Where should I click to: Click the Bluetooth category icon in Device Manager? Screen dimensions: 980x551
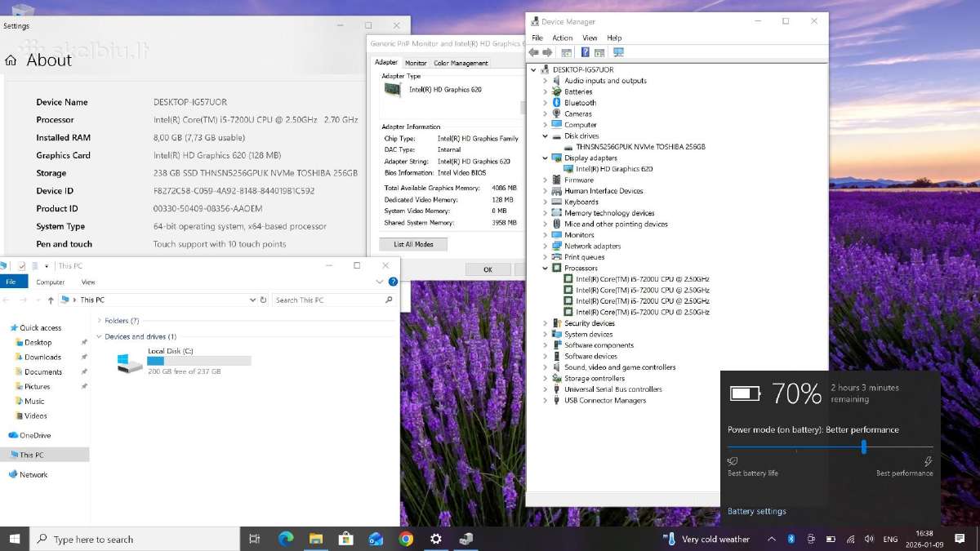point(557,103)
